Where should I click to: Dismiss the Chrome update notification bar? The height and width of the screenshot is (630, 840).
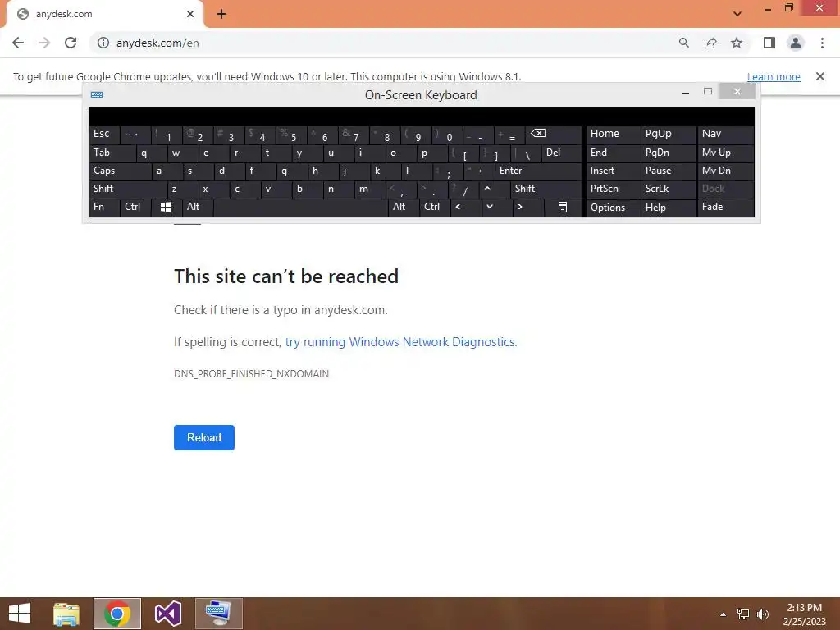tap(820, 76)
